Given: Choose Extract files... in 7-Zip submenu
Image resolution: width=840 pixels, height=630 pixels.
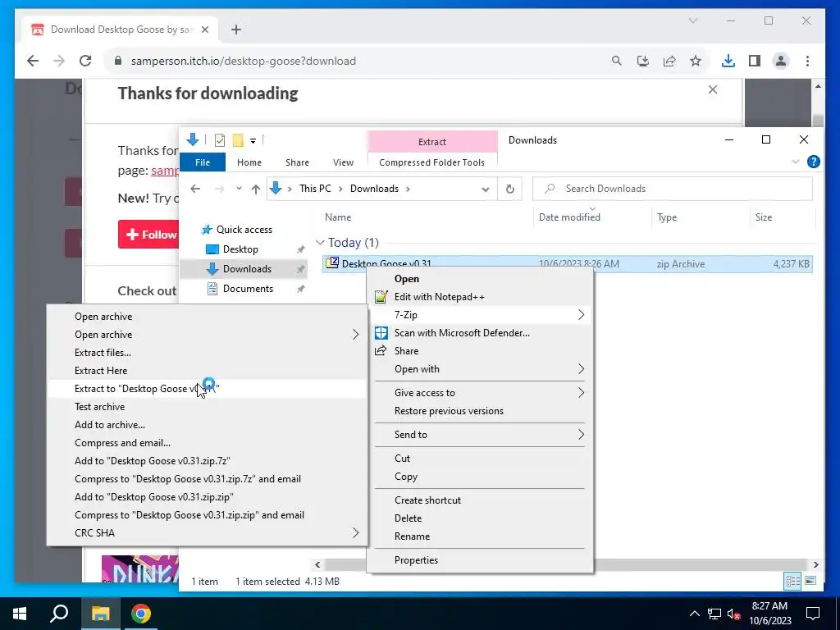Looking at the screenshot, I should [207, 353].
